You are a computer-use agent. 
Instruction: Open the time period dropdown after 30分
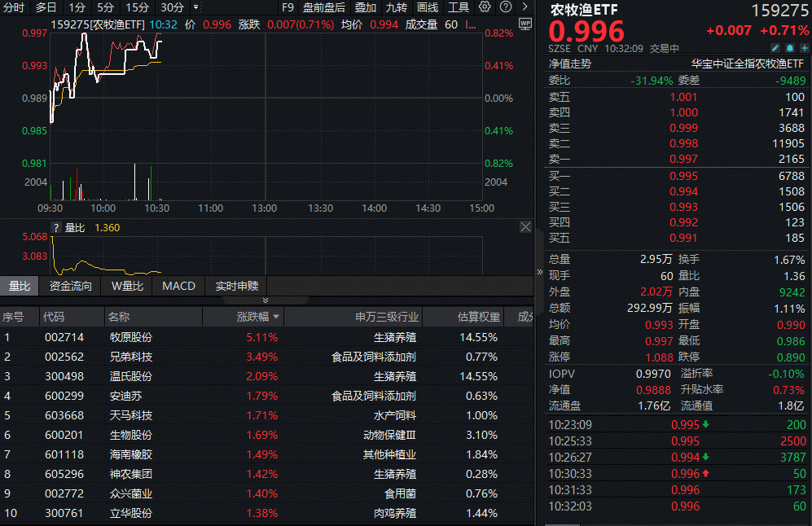[195, 7]
